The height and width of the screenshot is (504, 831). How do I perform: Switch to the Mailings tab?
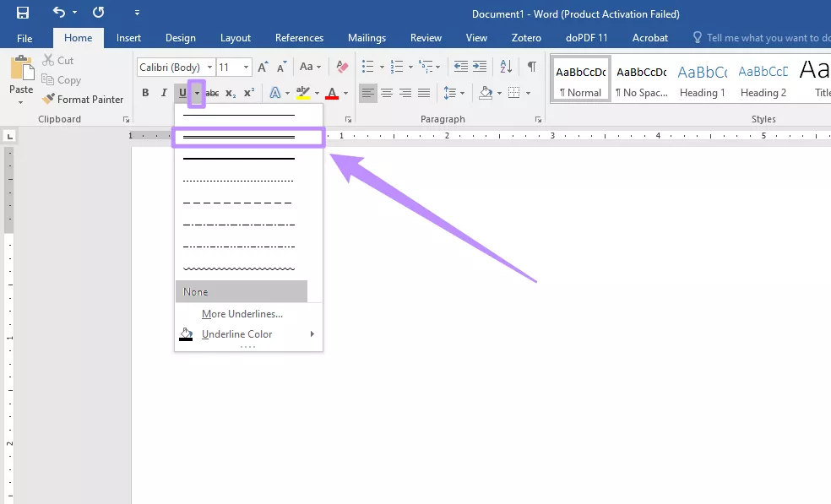point(366,37)
